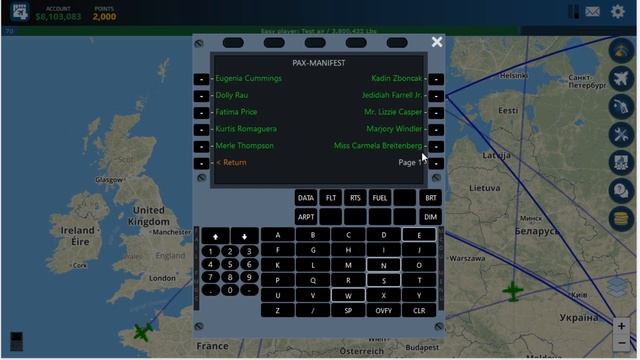Click the CLR clear key
This screenshot has height=360, width=640.
click(419, 311)
